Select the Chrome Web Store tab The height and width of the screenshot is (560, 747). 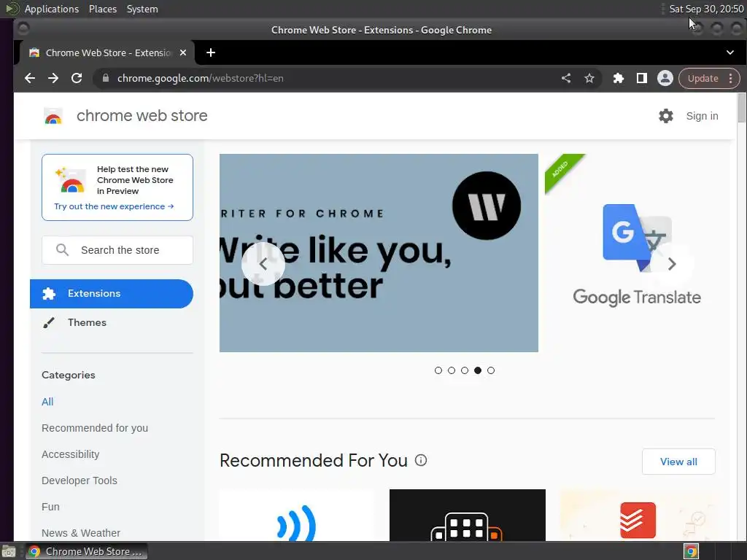click(107, 52)
